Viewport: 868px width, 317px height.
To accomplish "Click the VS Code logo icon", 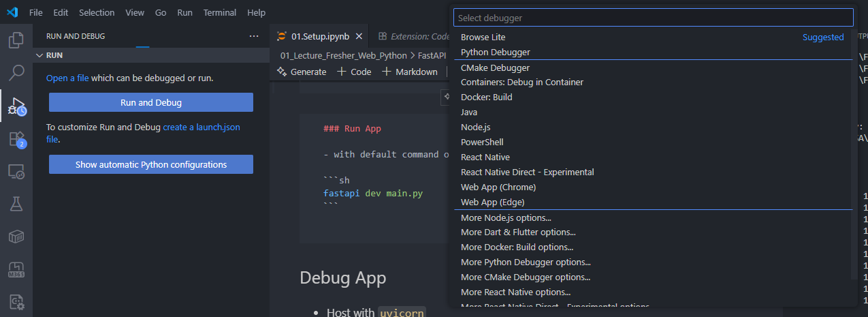I will click(x=12, y=12).
